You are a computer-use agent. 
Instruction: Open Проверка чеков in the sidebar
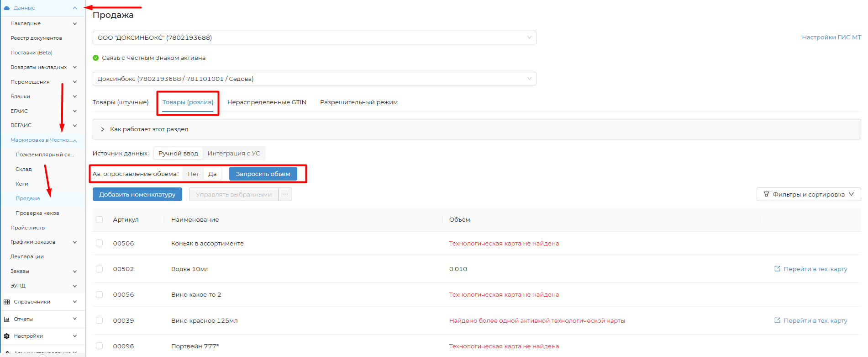[37, 213]
